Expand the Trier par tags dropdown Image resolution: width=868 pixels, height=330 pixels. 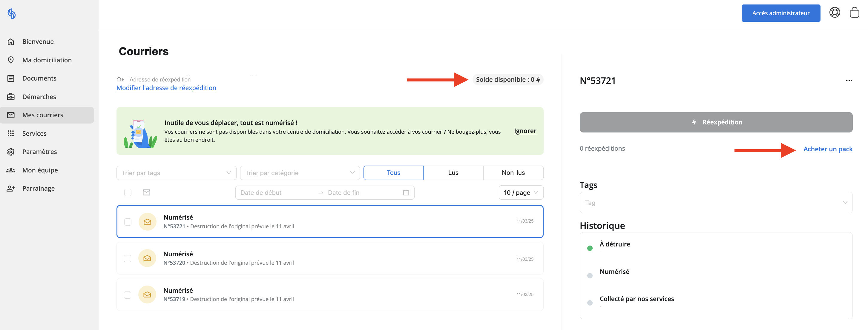pos(176,173)
